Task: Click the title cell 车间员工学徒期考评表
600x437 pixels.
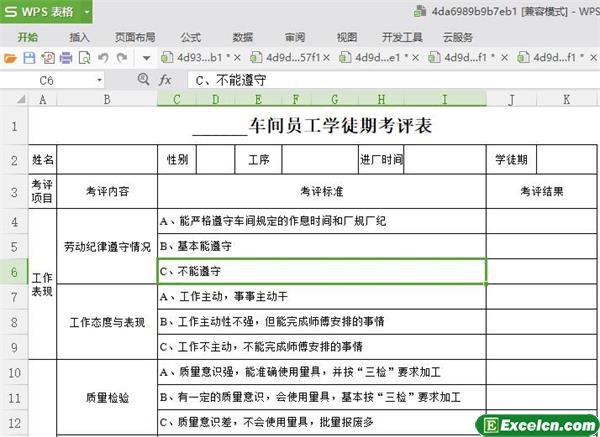Action: coord(313,126)
